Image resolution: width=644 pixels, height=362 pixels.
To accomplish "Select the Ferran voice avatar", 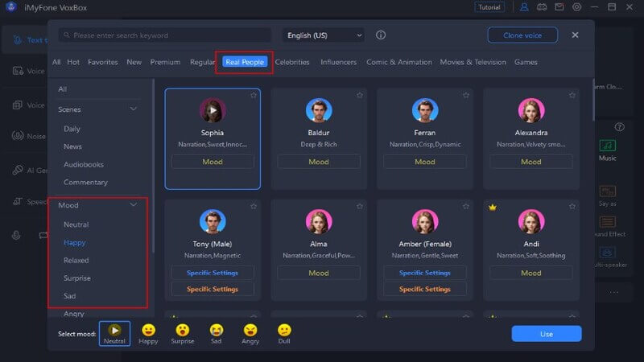I will [425, 110].
